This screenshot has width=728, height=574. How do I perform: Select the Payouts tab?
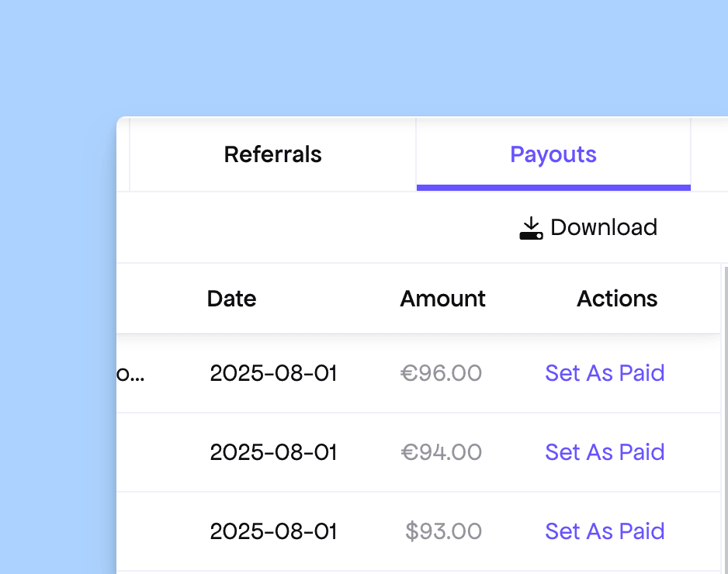pos(553,154)
